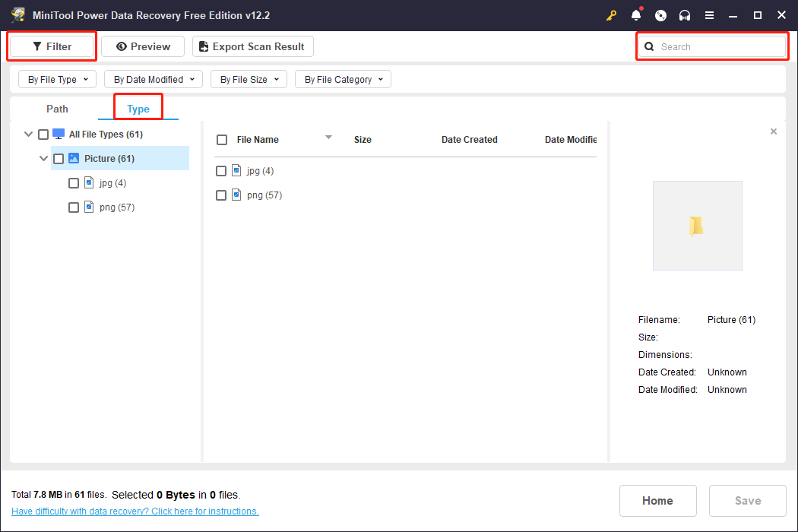The height and width of the screenshot is (532, 798).
Task: Click the All File Types monitor icon
Action: tap(59, 134)
